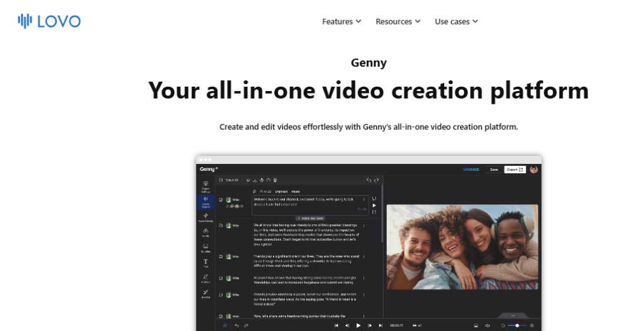
Task: Click the playback speed x1 control
Action: (x=418, y=325)
